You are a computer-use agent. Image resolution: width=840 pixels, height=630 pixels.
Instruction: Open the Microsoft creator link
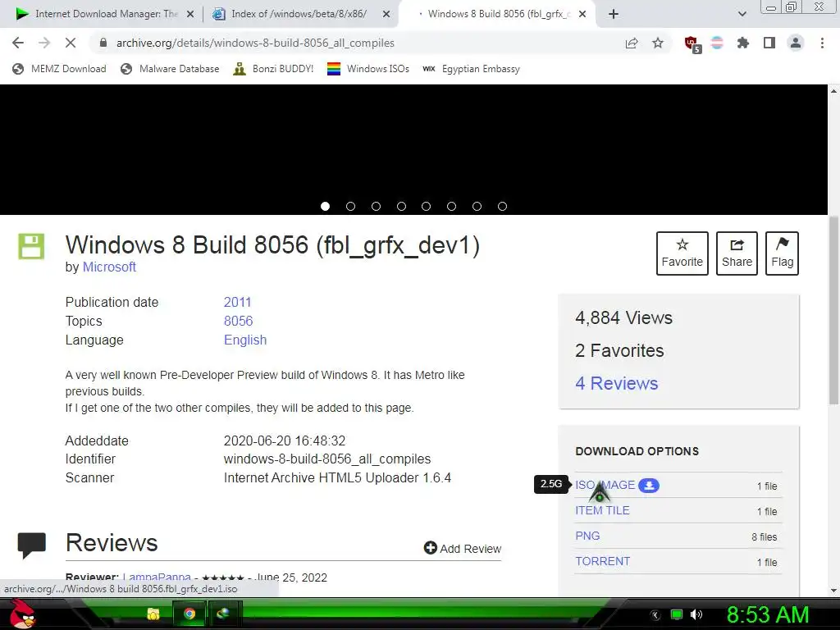[109, 267]
